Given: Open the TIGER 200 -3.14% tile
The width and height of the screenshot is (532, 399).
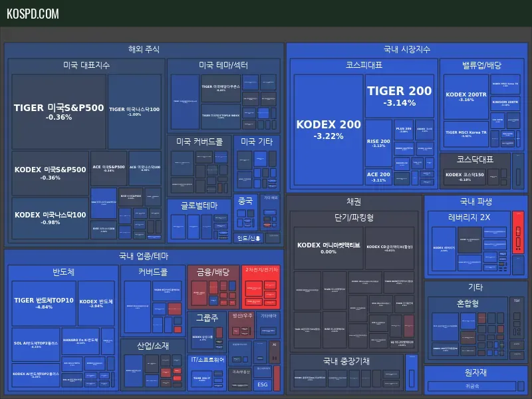Looking at the screenshot, I should [x=400, y=96].
